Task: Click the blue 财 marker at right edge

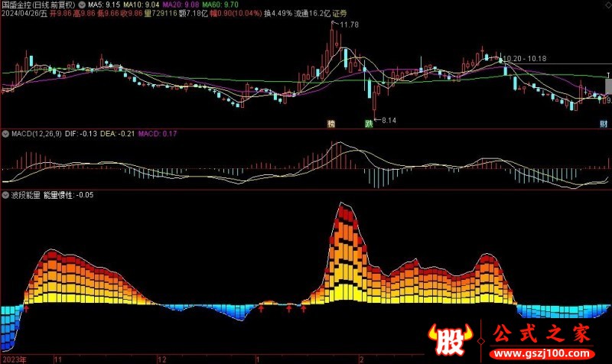Action: point(604,123)
